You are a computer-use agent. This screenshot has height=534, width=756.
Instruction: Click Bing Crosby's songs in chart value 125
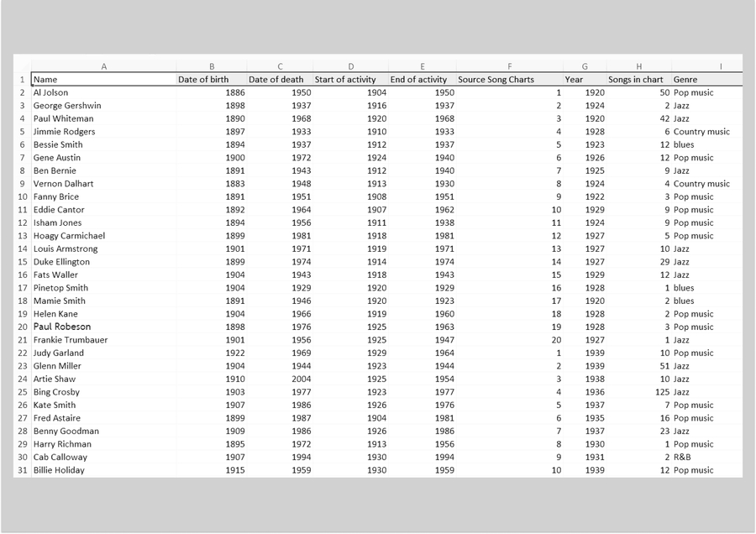click(639, 392)
